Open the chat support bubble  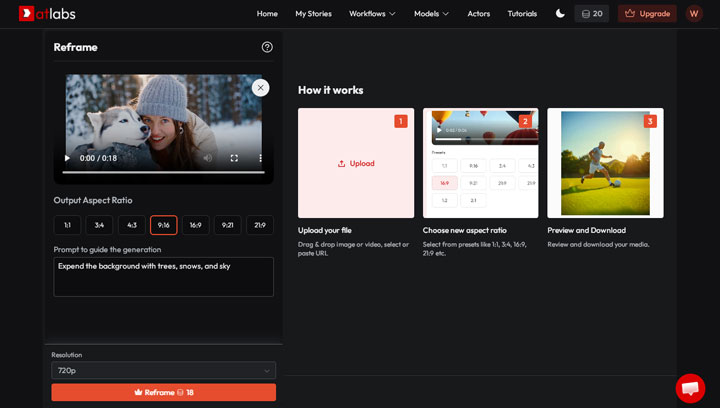(x=690, y=388)
